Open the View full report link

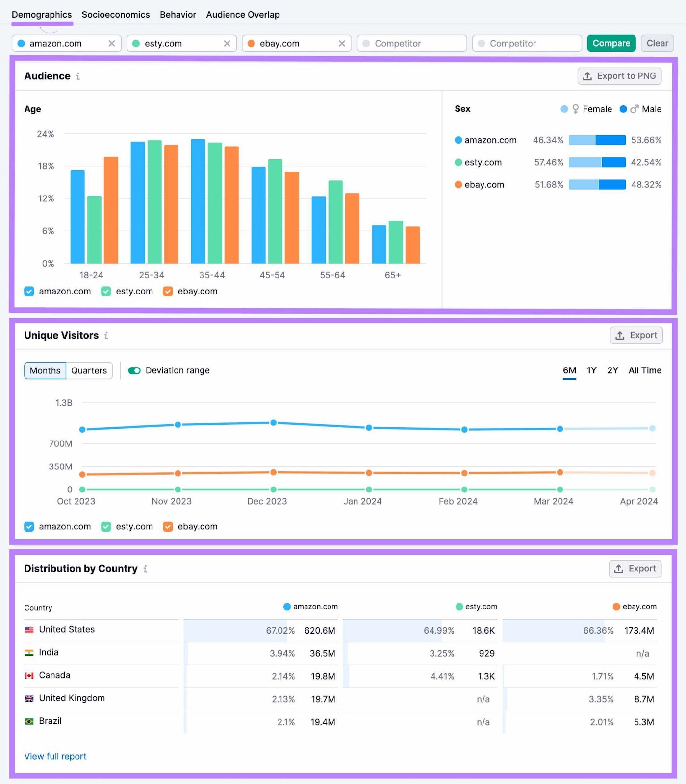(55, 757)
